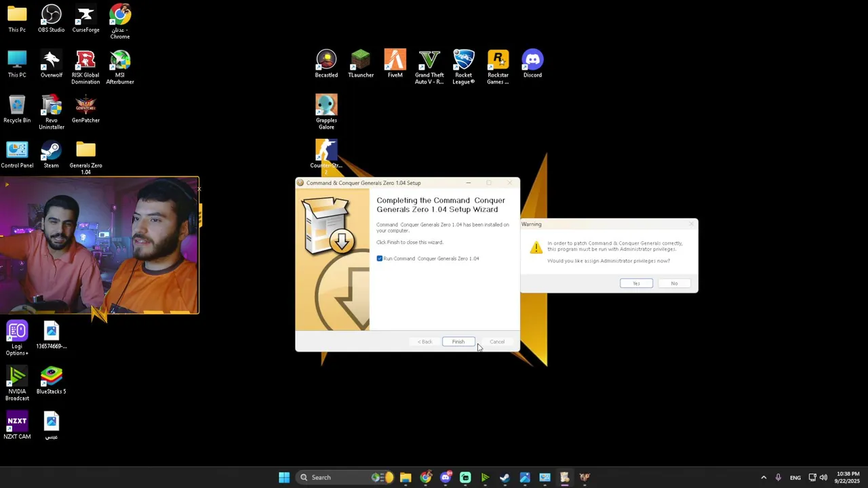Click Finish in the setup wizard

coord(458,342)
